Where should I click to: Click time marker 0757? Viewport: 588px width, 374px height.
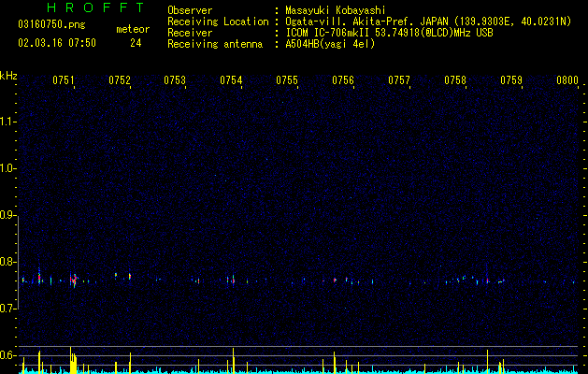399,80
